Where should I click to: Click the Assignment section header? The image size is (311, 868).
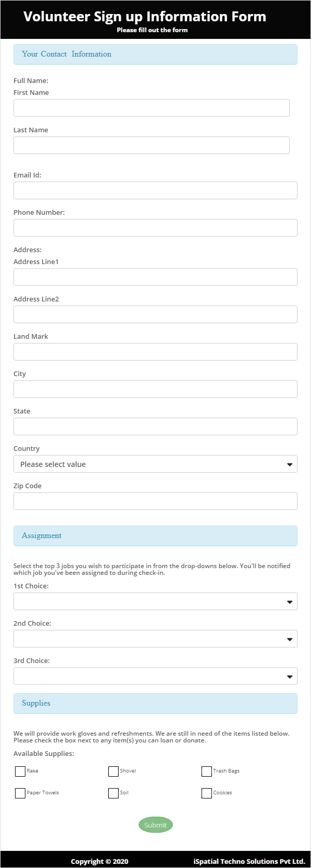155,536
